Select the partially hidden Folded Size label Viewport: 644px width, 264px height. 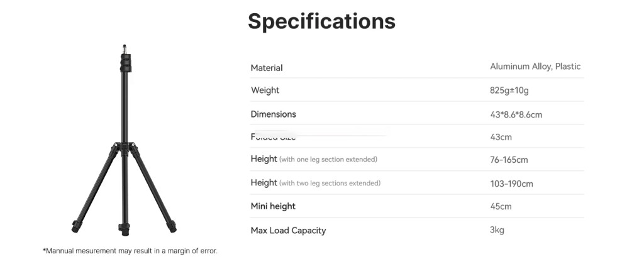(273, 137)
